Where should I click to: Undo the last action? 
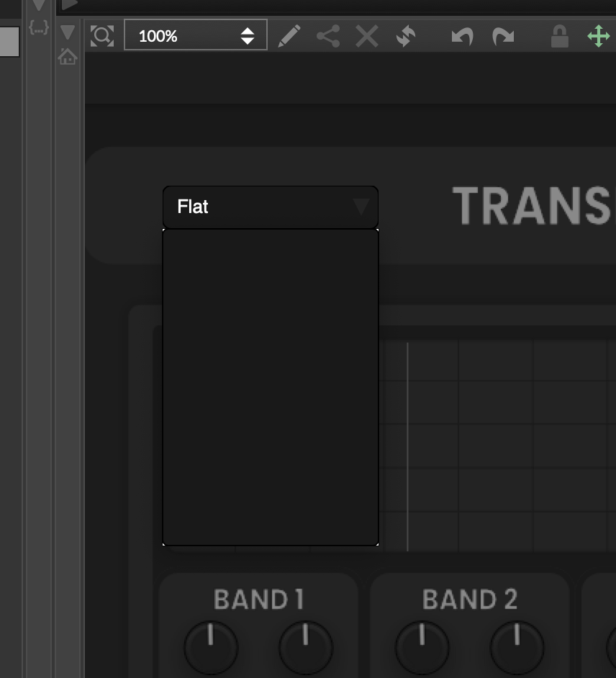[x=462, y=36]
